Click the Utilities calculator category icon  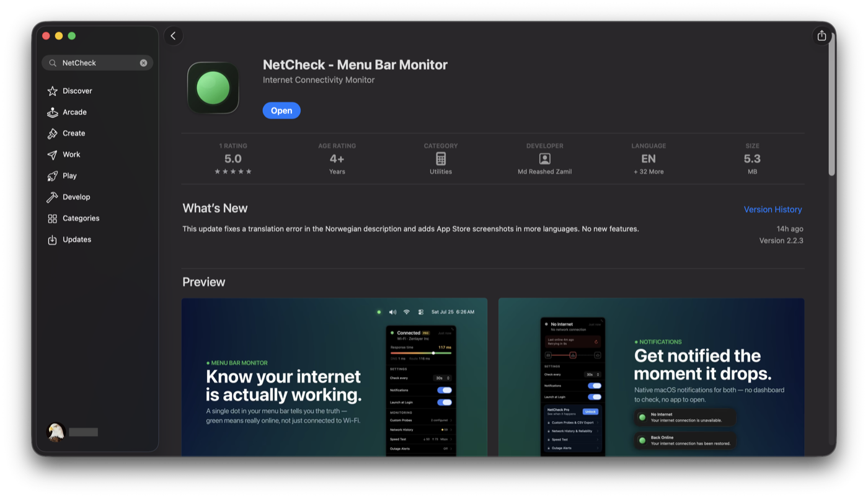pos(441,159)
